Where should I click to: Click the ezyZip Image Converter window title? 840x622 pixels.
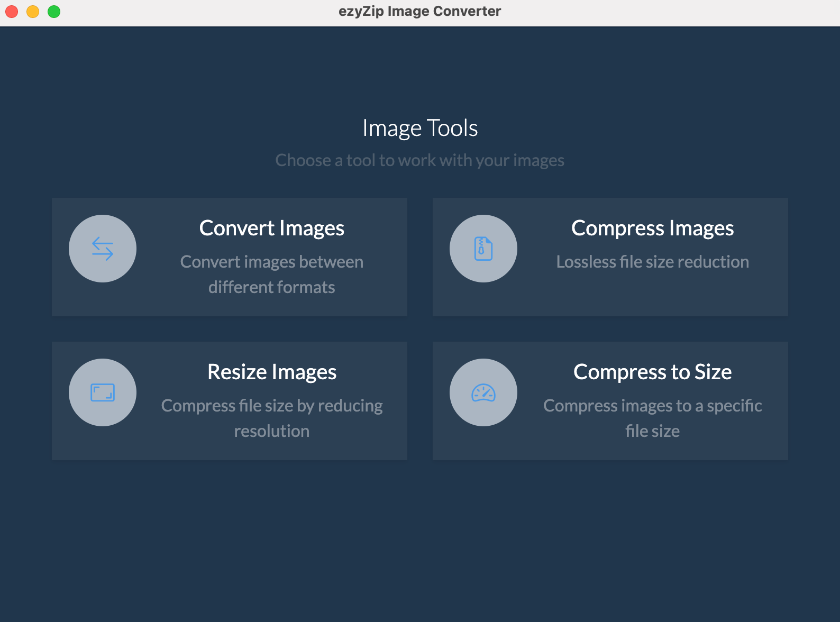click(420, 11)
